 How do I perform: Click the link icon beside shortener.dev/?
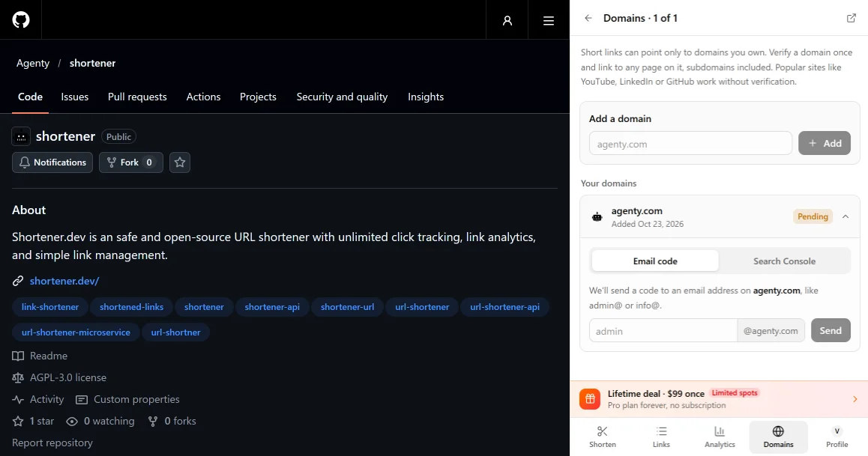tap(18, 281)
